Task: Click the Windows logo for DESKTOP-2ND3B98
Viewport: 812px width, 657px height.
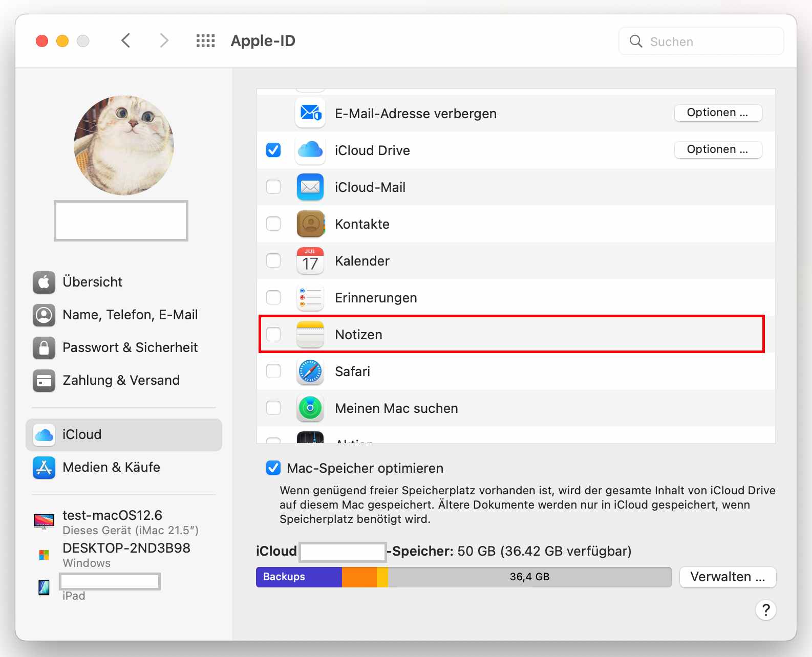Action: (44, 555)
